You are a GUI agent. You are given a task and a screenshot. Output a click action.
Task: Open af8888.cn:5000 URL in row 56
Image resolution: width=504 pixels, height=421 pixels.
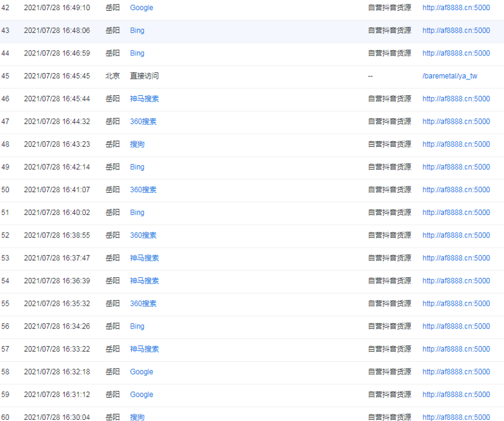pyautogui.click(x=456, y=326)
